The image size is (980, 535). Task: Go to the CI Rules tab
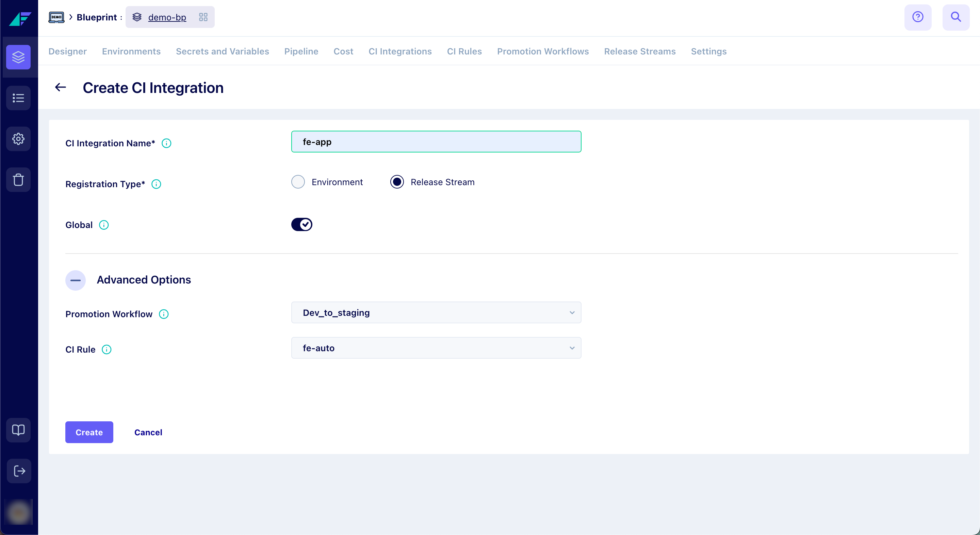464,51
